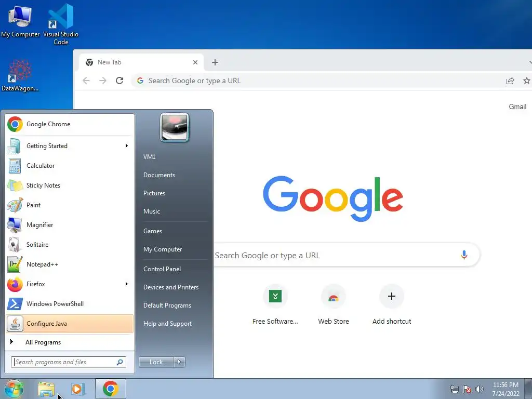Open Getting Started item
Image resolution: width=532 pixels, height=399 pixels.
point(70,146)
